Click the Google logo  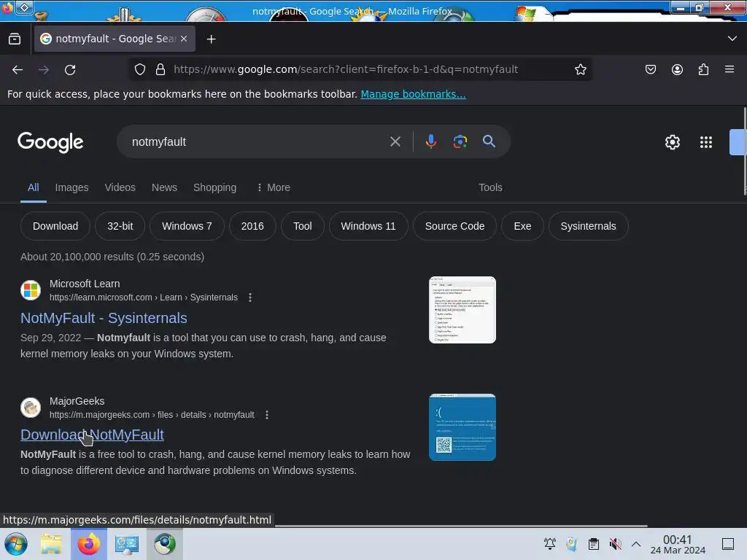(50, 142)
